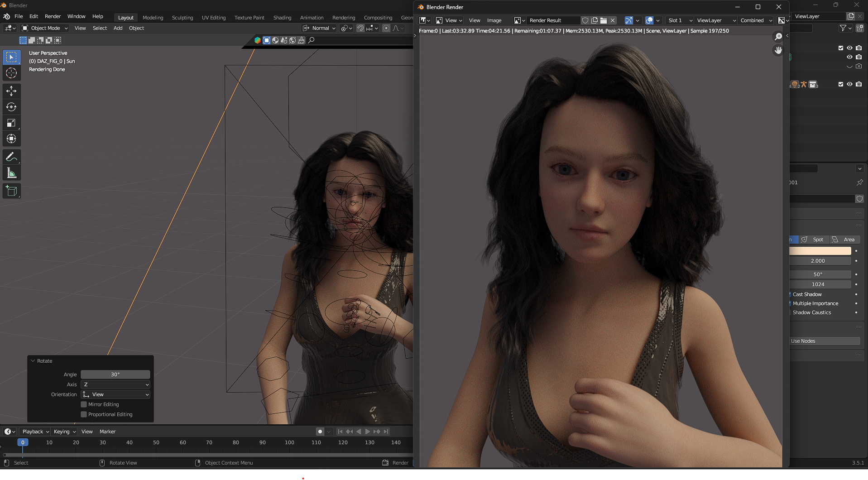Open the ViewLayer dropdown in Render window
The height and width of the screenshot is (480, 868).
[716, 20]
